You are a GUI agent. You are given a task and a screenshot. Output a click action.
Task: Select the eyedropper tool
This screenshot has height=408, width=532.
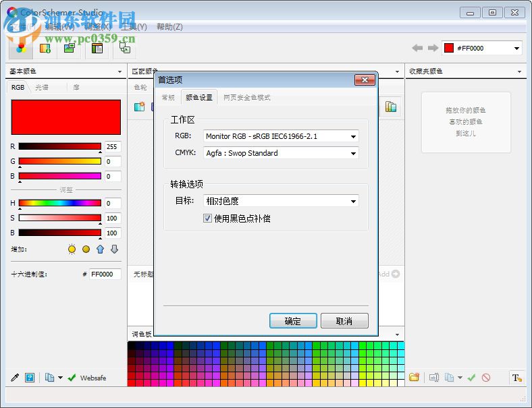click(x=15, y=378)
